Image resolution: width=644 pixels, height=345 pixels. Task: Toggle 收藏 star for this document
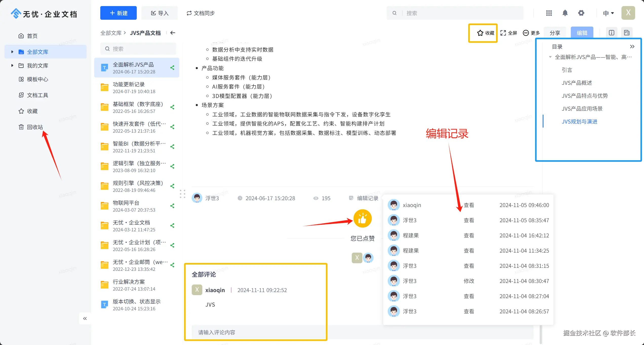pos(485,33)
